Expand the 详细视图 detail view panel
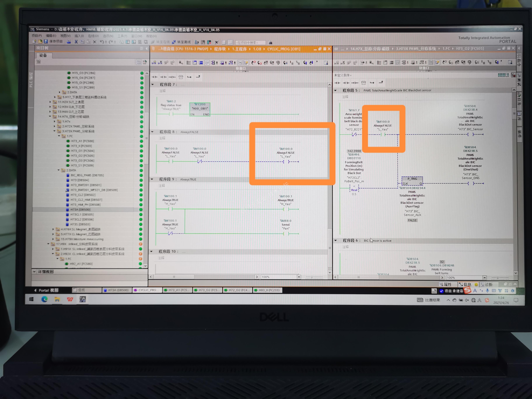Screen dimensions: 532x399 (34, 272)
